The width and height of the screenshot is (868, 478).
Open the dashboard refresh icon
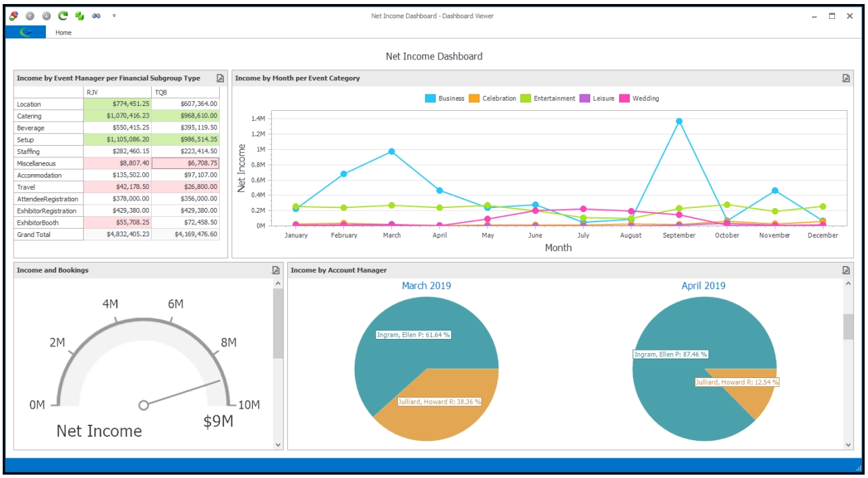[x=63, y=15]
